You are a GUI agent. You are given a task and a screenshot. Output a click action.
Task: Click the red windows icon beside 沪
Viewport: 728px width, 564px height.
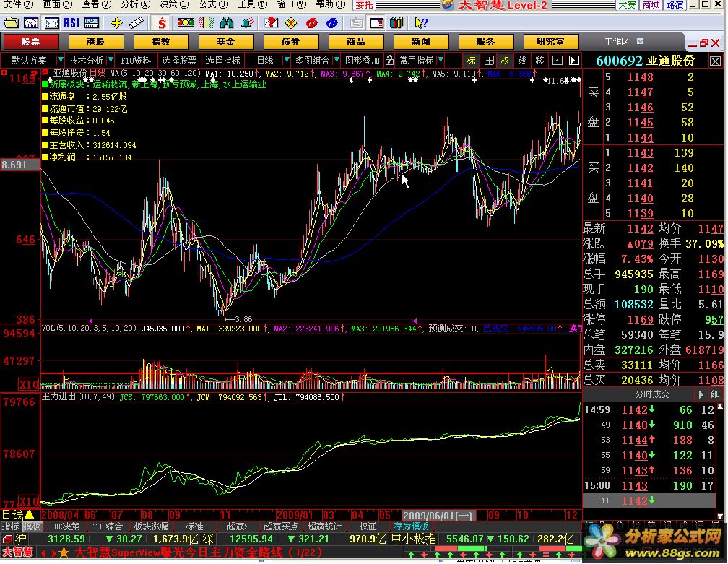(7, 539)
